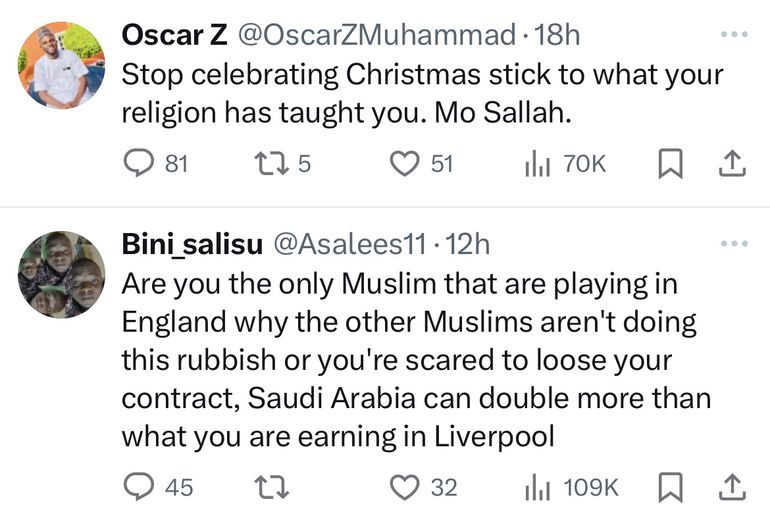Bookmark Bini_salisu's tweet
The height and width of the screenshot is (520, 770).
coord(669,487)
